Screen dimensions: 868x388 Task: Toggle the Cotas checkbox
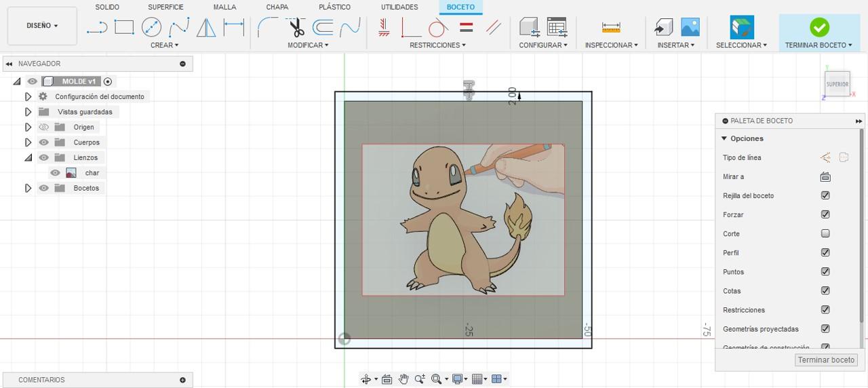[825, 290]
